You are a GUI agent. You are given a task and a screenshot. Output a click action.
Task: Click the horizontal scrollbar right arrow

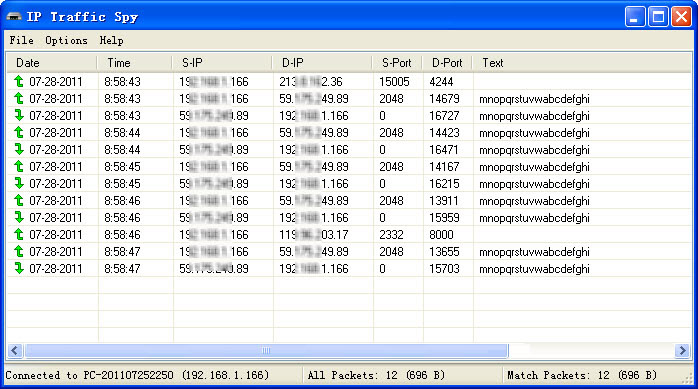(x=682, y=351)
